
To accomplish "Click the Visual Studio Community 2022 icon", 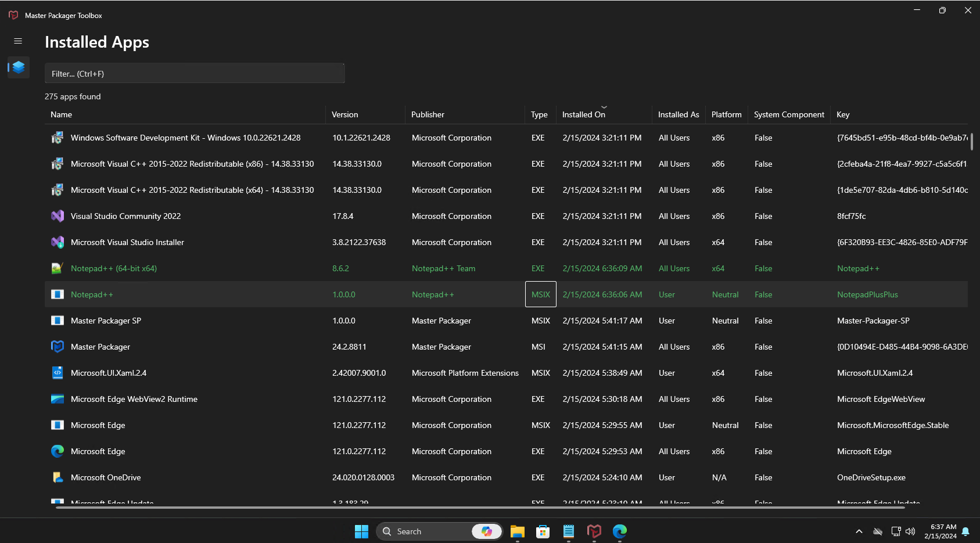I will 58,216.
